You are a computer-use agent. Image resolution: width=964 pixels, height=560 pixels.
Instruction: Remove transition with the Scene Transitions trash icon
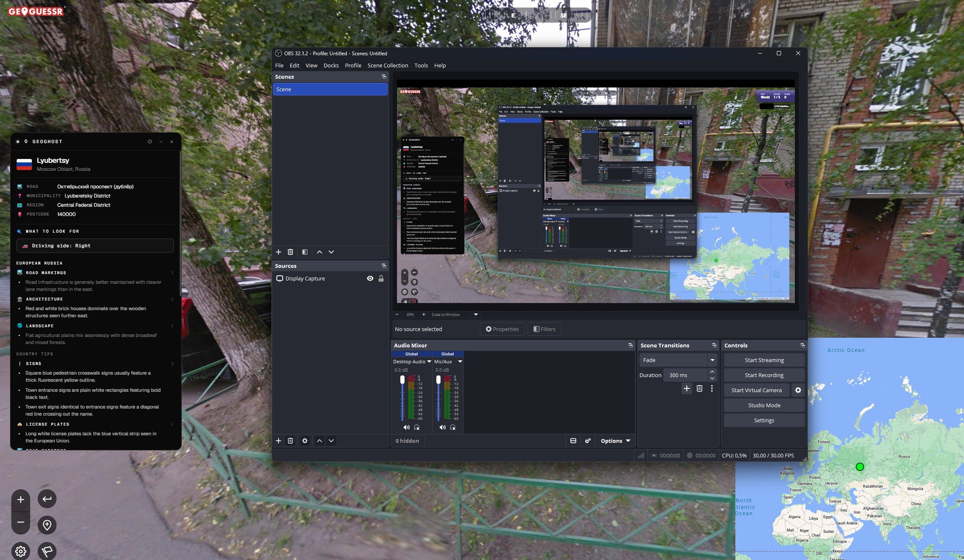tap(699, 388)
